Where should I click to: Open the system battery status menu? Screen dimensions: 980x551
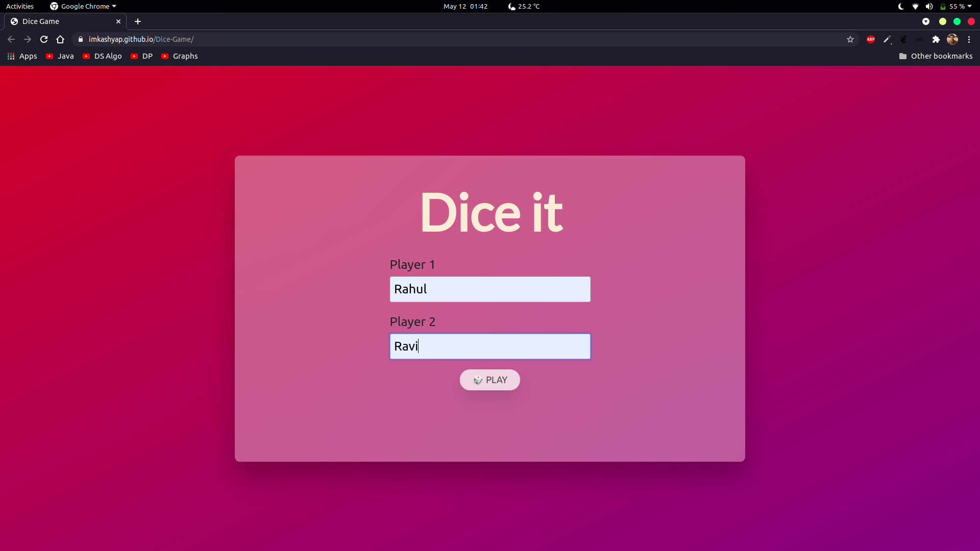pos(955,6)
